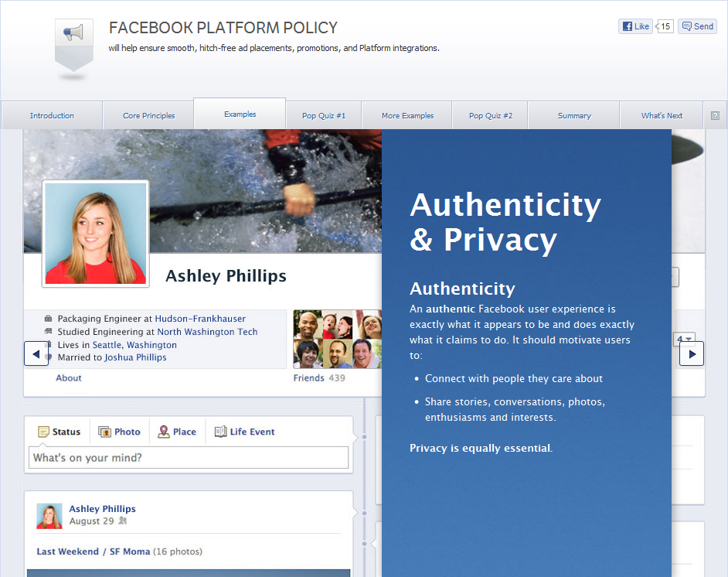Screen dimensions: 728x577
Task: Switch to Core Principles tab
Action: coord(148,115)
